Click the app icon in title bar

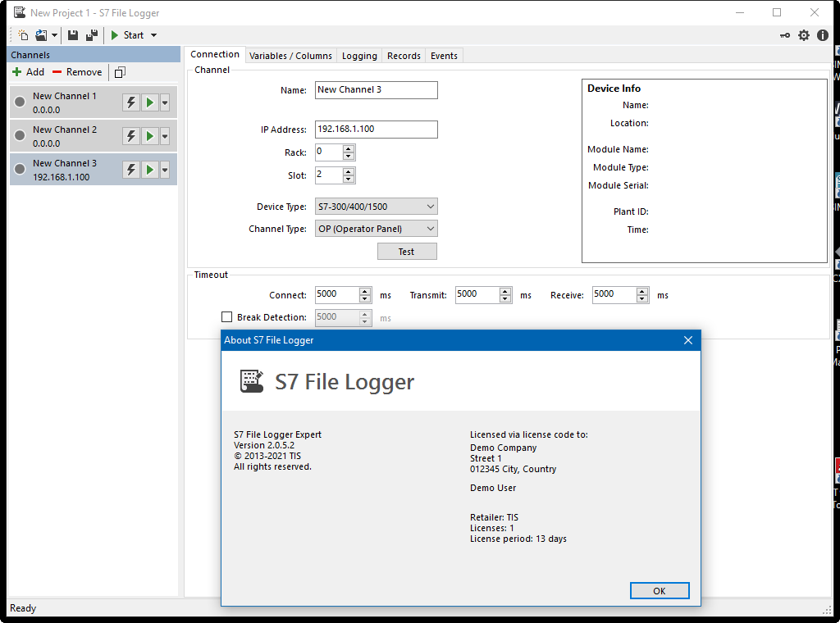point(20,12)
